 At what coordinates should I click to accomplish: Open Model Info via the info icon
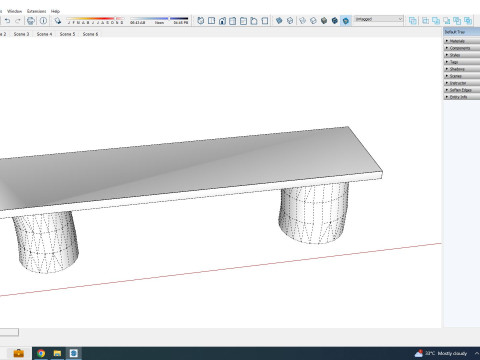coord(43,21)
